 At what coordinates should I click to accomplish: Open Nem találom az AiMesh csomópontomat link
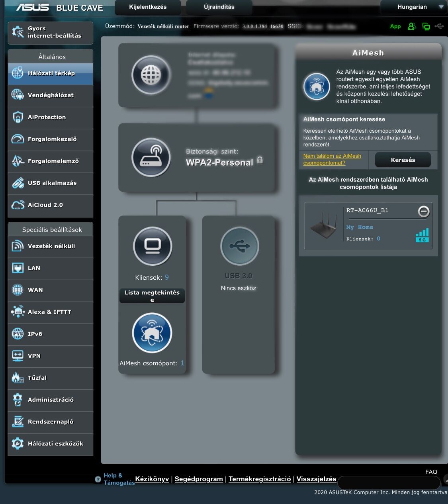coord(332,159)
